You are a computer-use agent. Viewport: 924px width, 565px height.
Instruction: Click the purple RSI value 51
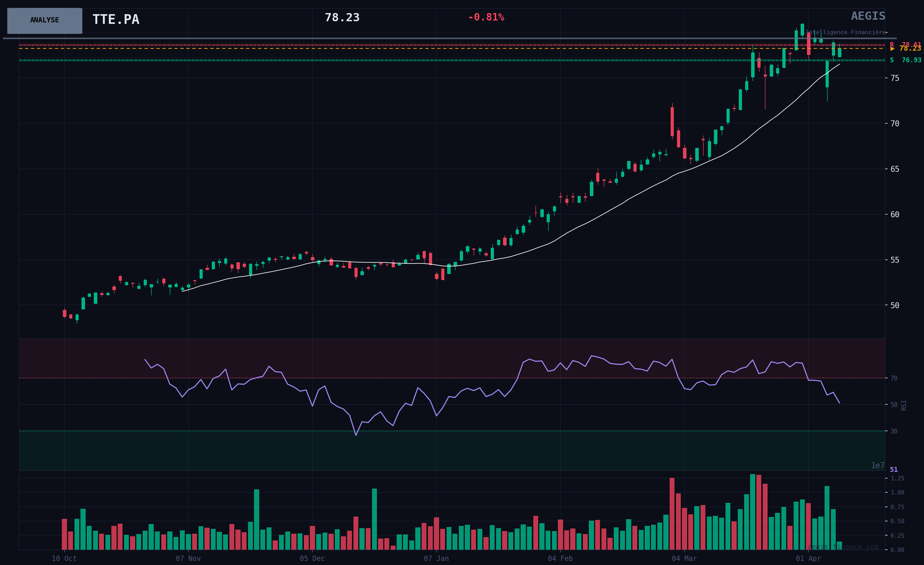893,470
